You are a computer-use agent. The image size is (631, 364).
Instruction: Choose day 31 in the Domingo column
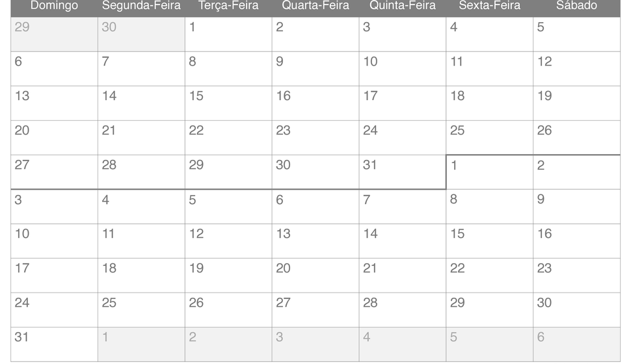(55, 344)
